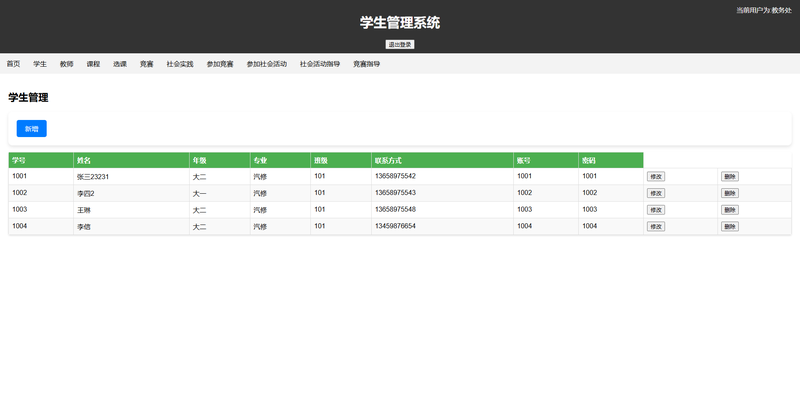800x397 pixels.
Task: Select the name cell in row 1003
Action: click(131, 210)
